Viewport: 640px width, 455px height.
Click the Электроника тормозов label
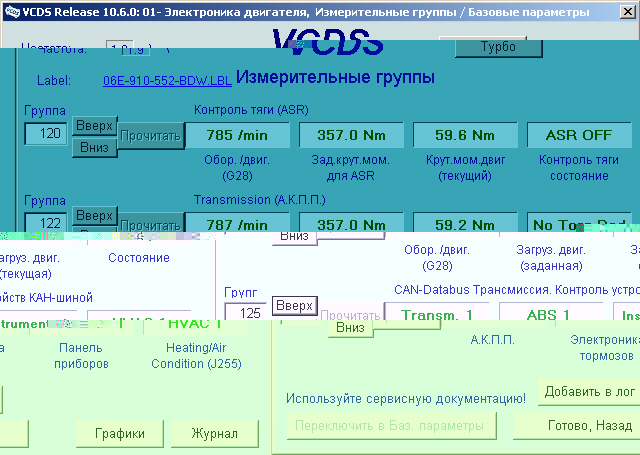[x=606, y=348]
